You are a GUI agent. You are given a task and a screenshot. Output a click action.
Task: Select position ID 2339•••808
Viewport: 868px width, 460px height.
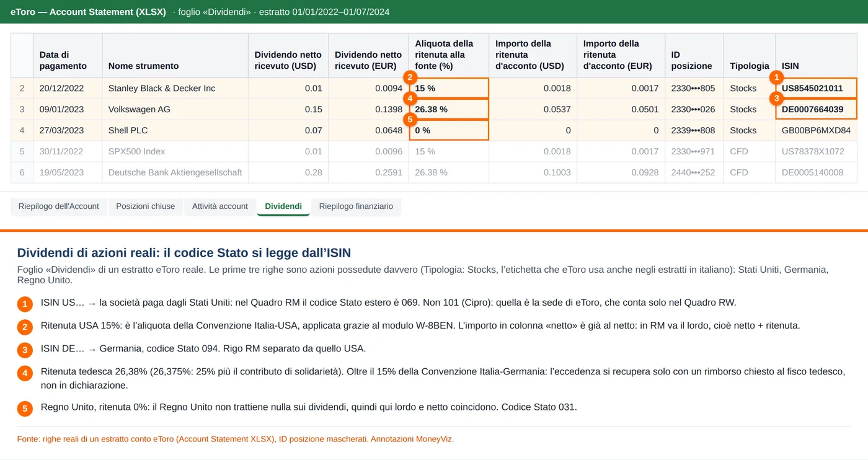pyautogui.click(x=694, y=131)
